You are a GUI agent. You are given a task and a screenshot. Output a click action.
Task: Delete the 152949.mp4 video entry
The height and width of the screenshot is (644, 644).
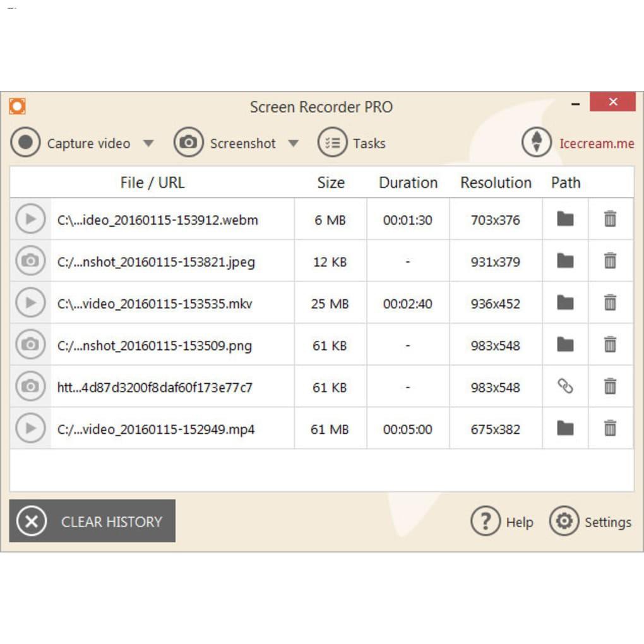(x=610, y=429)
